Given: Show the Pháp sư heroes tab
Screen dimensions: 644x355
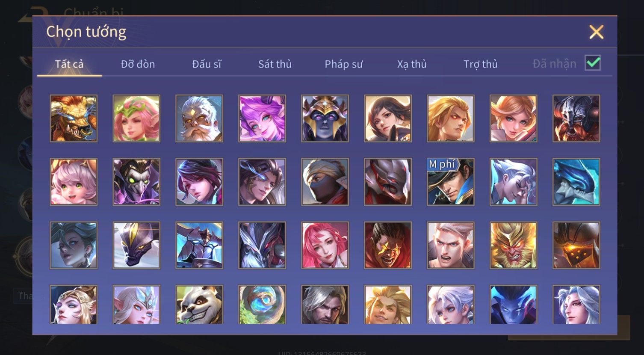Looking at the screenshot, I should pos(343,64).
